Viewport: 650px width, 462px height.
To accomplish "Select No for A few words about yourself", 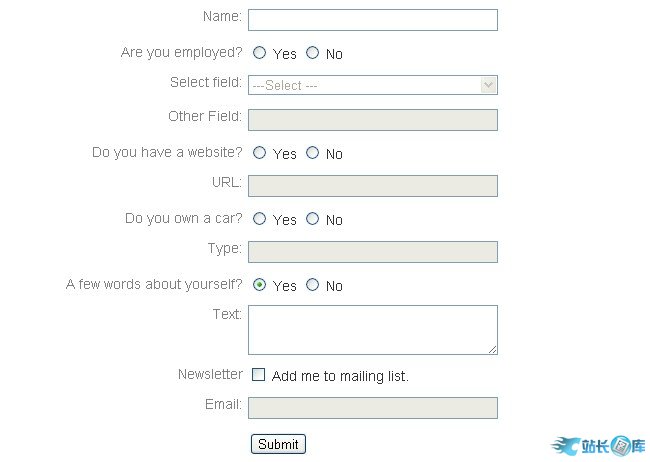I will (313, 285).
